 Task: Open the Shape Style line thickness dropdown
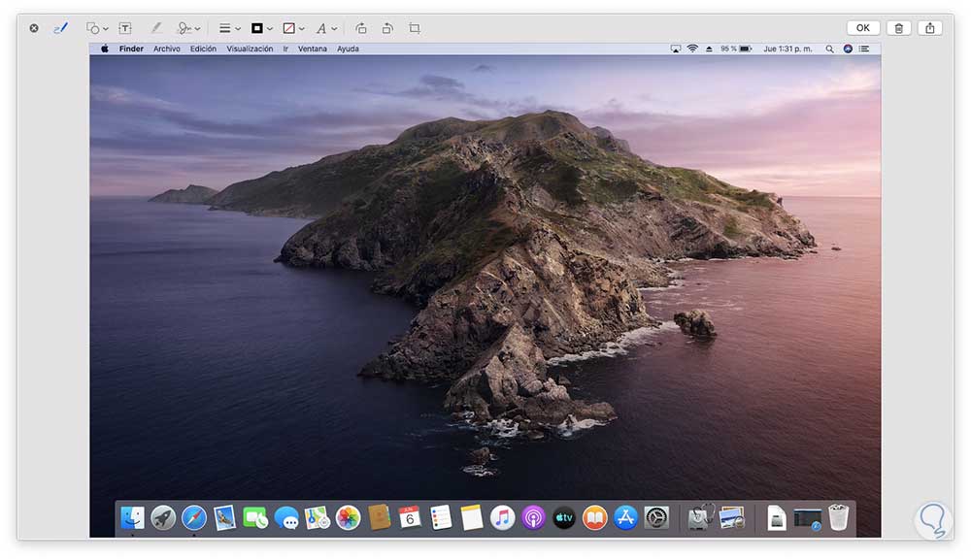point(229,28)
